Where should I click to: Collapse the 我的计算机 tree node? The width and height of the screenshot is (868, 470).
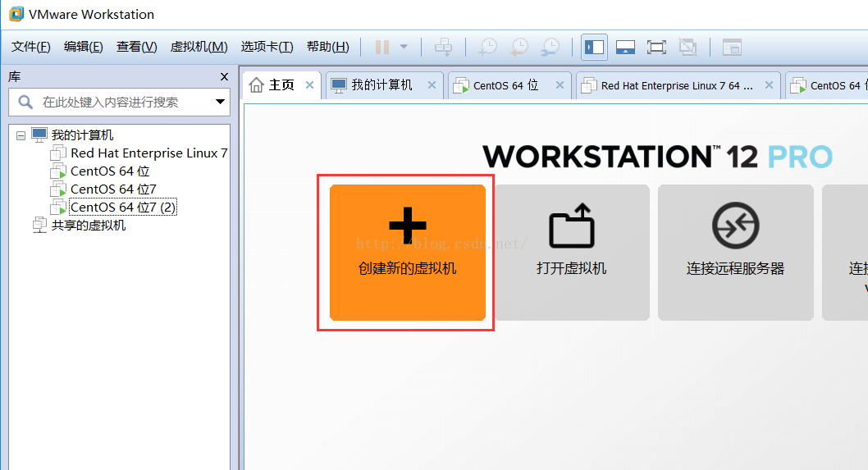click(21, 135)
